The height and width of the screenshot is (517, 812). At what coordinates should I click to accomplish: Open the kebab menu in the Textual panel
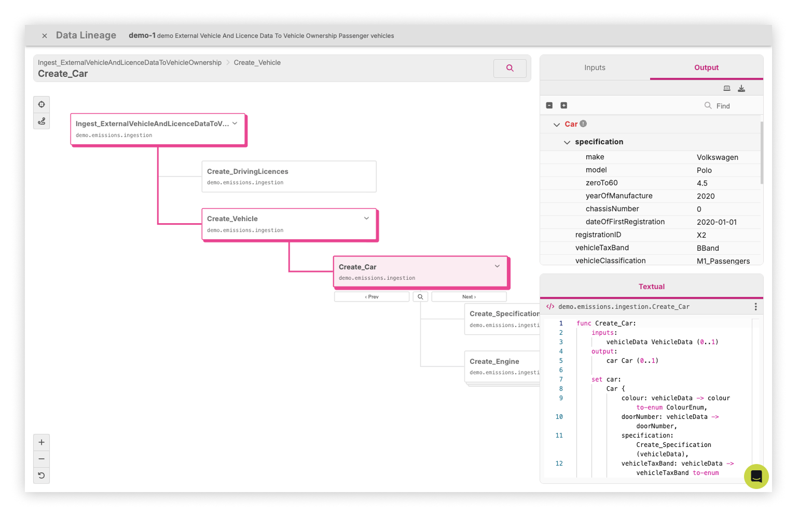(x=755, y=306)
